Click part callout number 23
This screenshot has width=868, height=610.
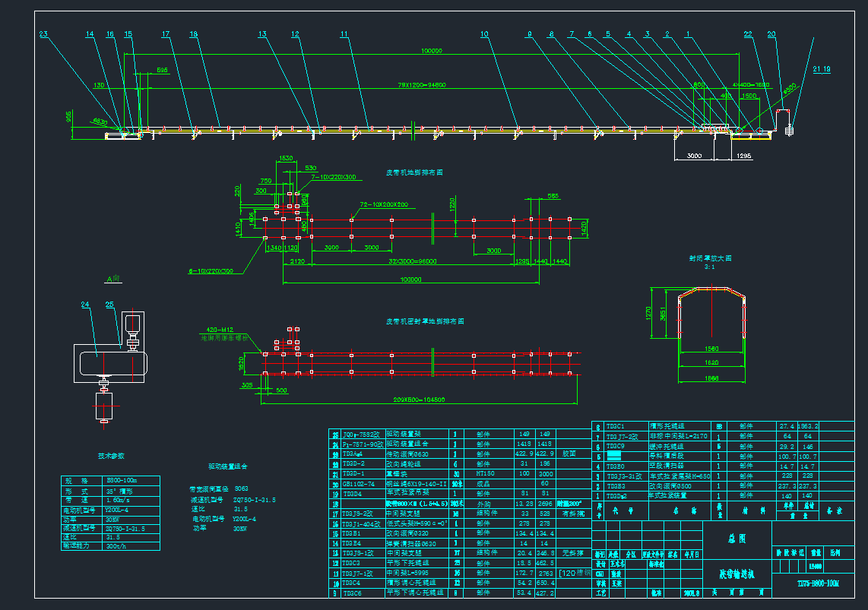point(43,34)
